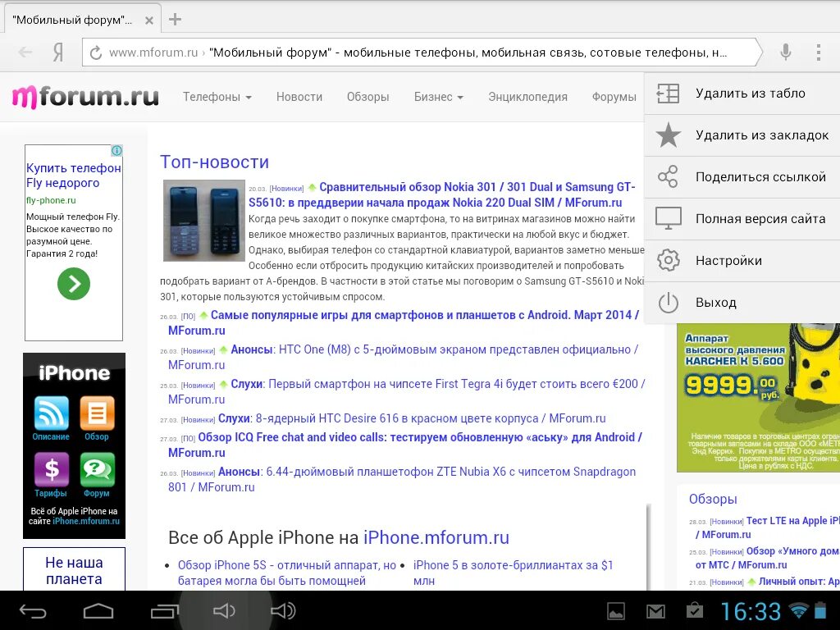Open "Тест LTE на Apple" review link
Image resolution: width=840 pixels, height=630 pixels.
click(768, 527)
